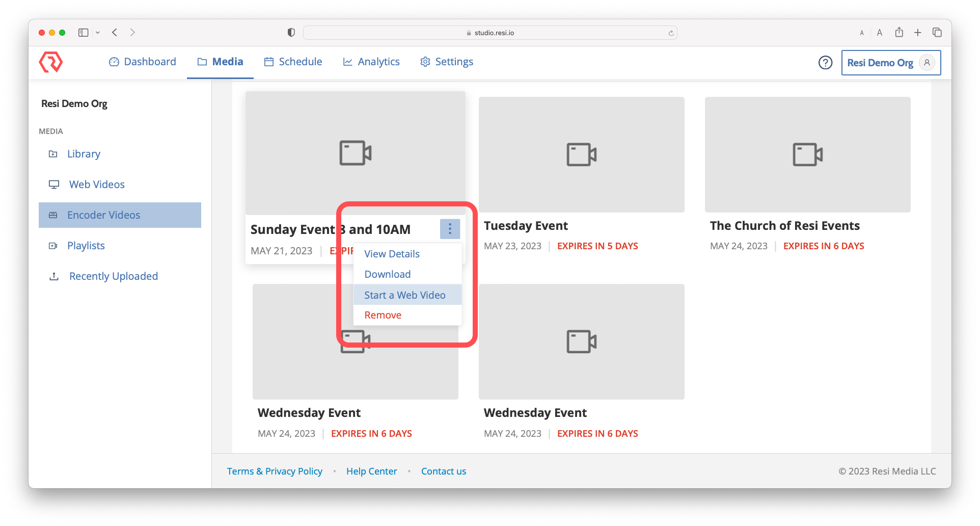
Task: Open the Help Center link
Action: pyautogui.click(x=371, y=471)
